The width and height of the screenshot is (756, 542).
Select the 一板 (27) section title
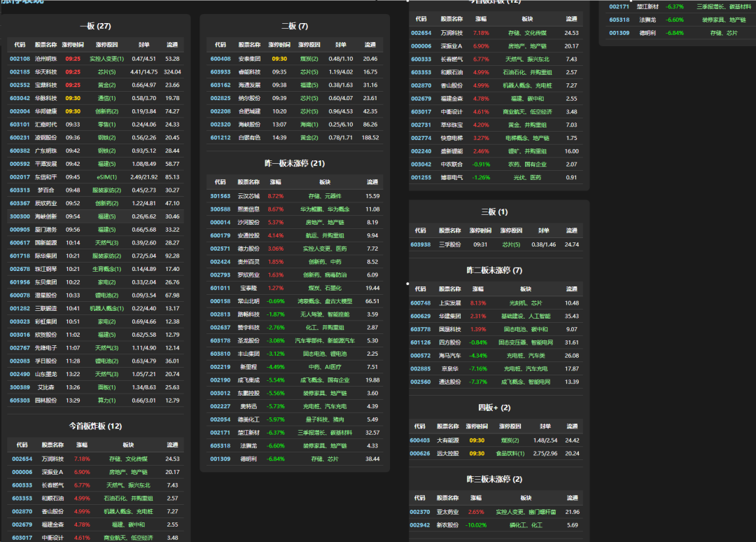click(x=95, y=26)
